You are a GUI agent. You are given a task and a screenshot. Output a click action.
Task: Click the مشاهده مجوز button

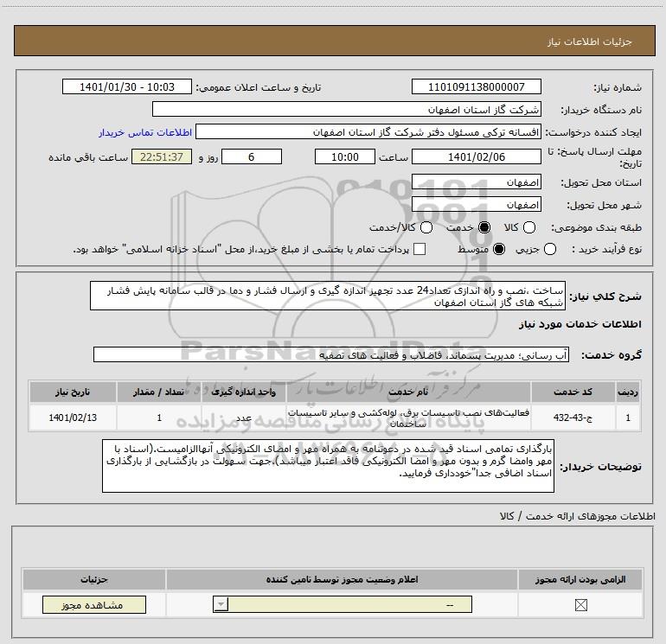(x=94, y=604)
